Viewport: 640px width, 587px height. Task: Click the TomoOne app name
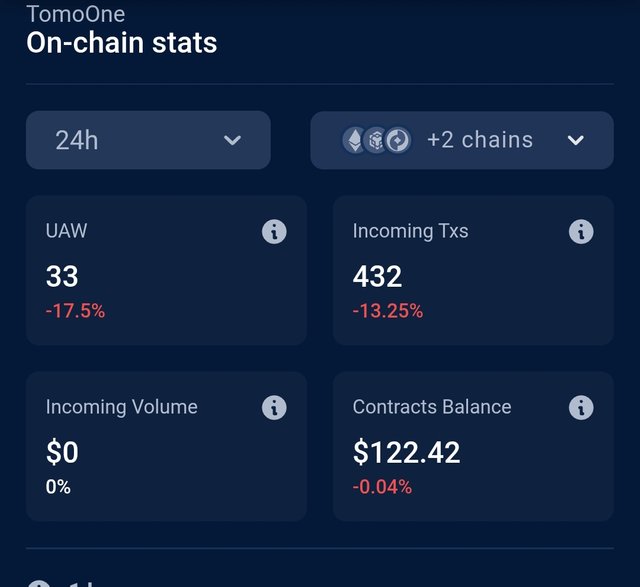76,14
